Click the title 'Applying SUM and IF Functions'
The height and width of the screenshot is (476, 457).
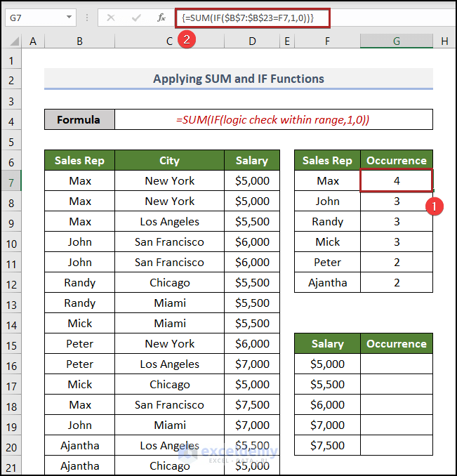[239, 79]
